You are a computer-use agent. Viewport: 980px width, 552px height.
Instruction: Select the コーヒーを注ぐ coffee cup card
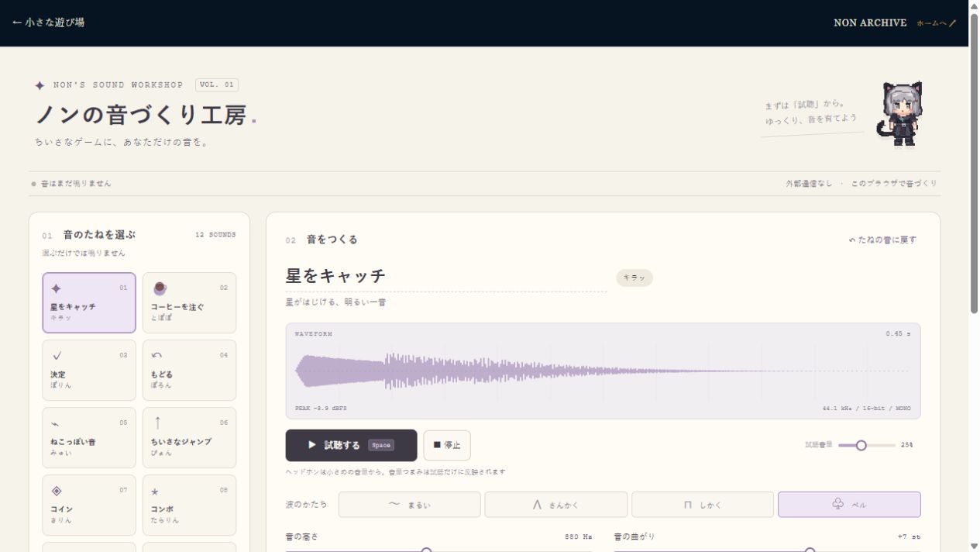189,302
